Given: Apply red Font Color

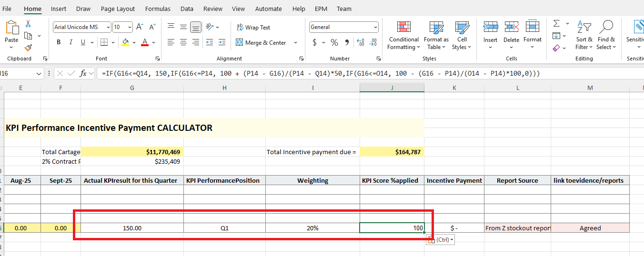Looking at the screenshot, I should click(145, 42).
